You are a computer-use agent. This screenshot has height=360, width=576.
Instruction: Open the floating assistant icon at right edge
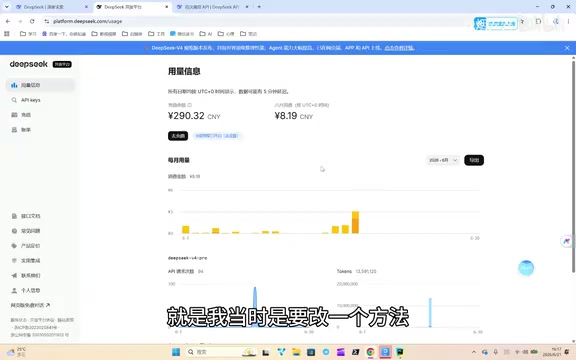pos(566,241)
